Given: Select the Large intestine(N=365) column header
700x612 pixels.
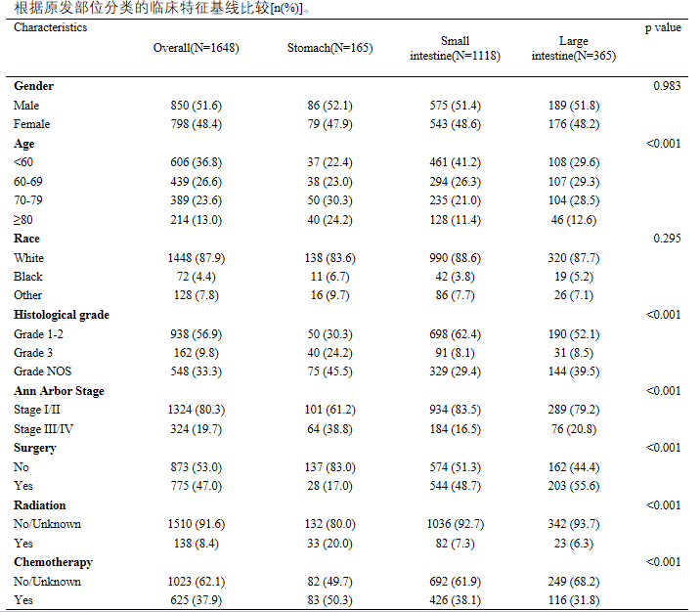Looking at the screenshot, I should [573, 49].
